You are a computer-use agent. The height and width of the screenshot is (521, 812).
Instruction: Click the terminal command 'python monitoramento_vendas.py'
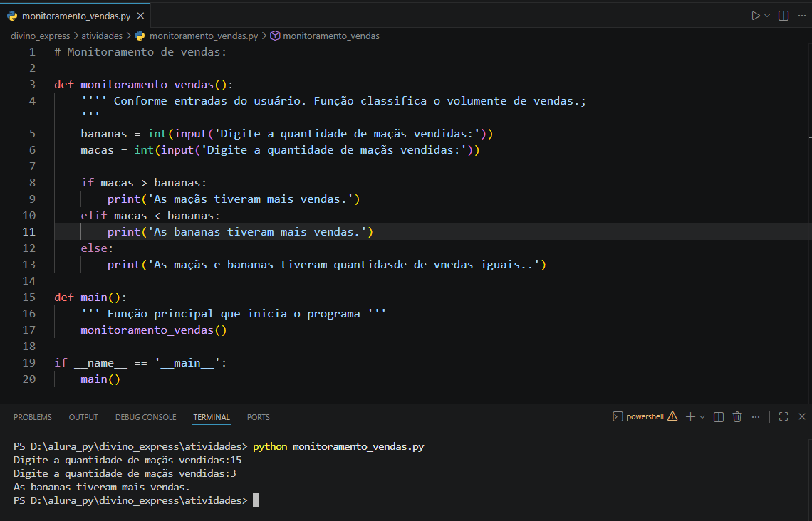point(338,446)
